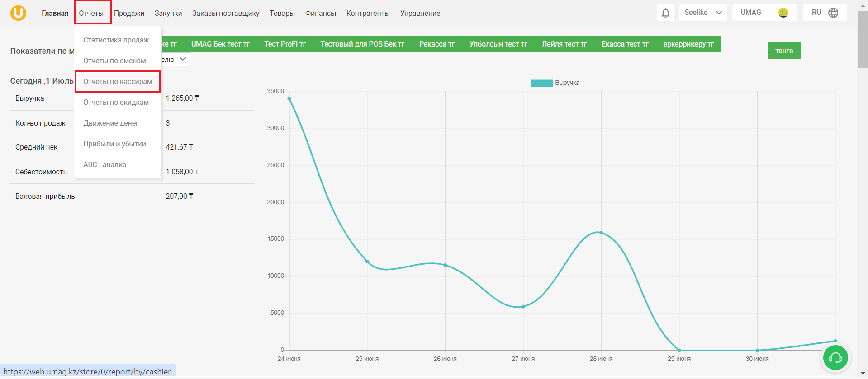Click the 25 июня data point
Viewport: 868px width, 379px height.
[367, 262]
